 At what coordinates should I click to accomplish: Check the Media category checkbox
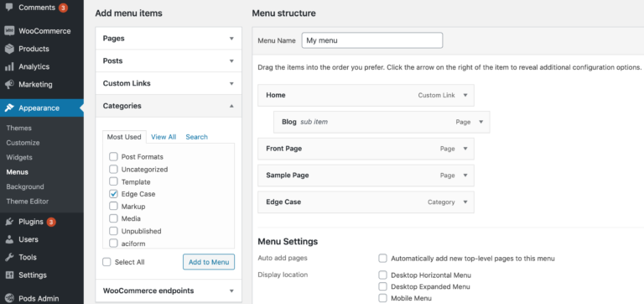point(113,218)
